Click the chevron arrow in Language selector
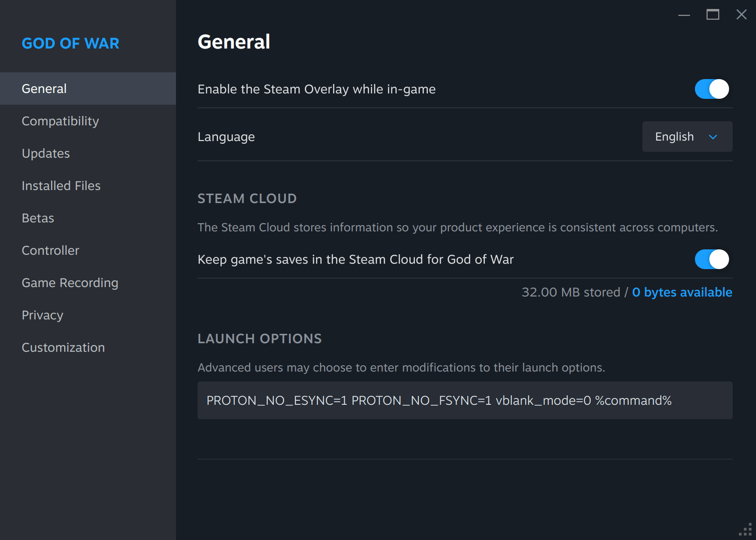Viewport: 756px width, 540px height. pos(713,137)
